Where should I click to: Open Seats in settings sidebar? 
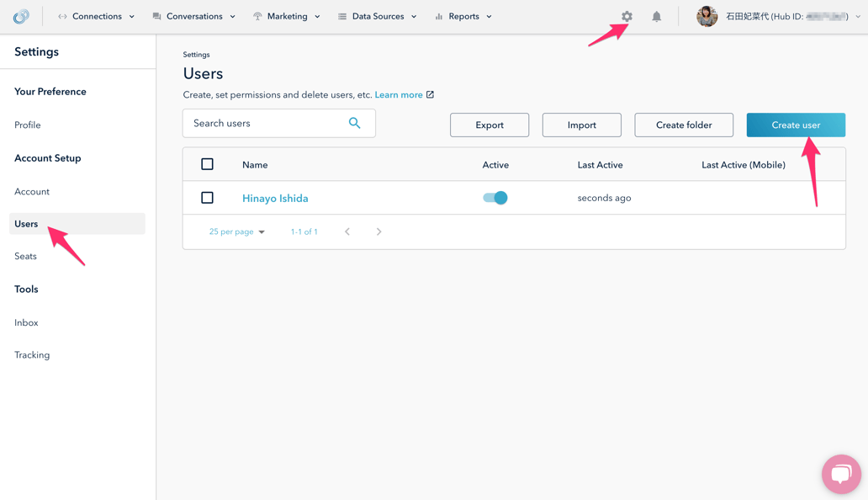click(25, 256)
